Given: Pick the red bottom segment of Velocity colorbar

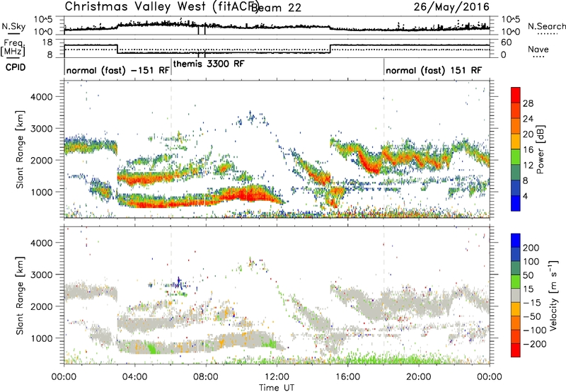Looking at the screenshot, I should pyautogui.click(x=516, y=350).
